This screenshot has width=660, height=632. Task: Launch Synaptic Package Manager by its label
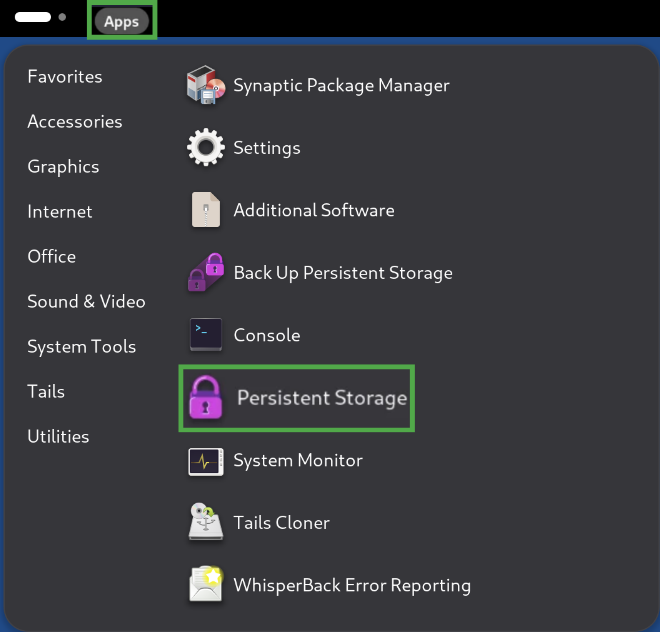point(341,85)
